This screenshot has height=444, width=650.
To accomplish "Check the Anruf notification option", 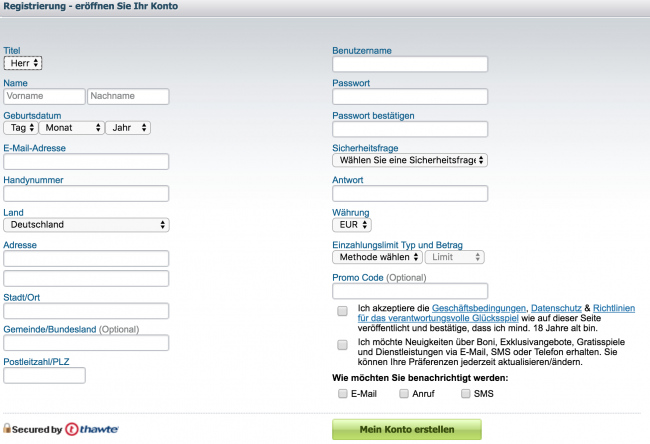I will click(404, 393).
